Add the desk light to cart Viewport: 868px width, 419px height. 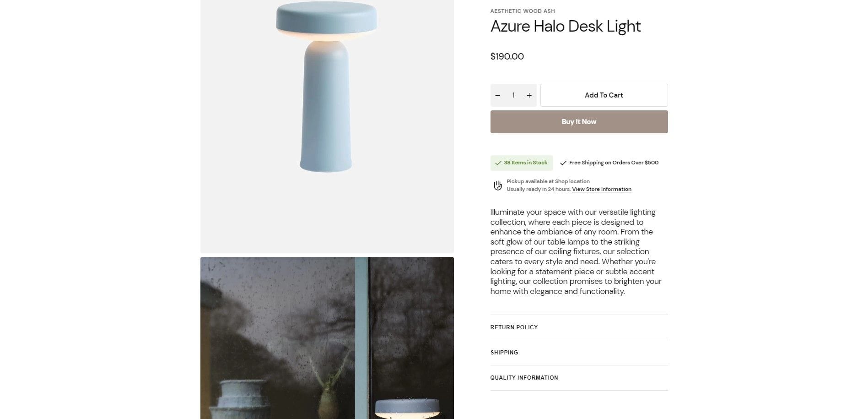(604, 95)
